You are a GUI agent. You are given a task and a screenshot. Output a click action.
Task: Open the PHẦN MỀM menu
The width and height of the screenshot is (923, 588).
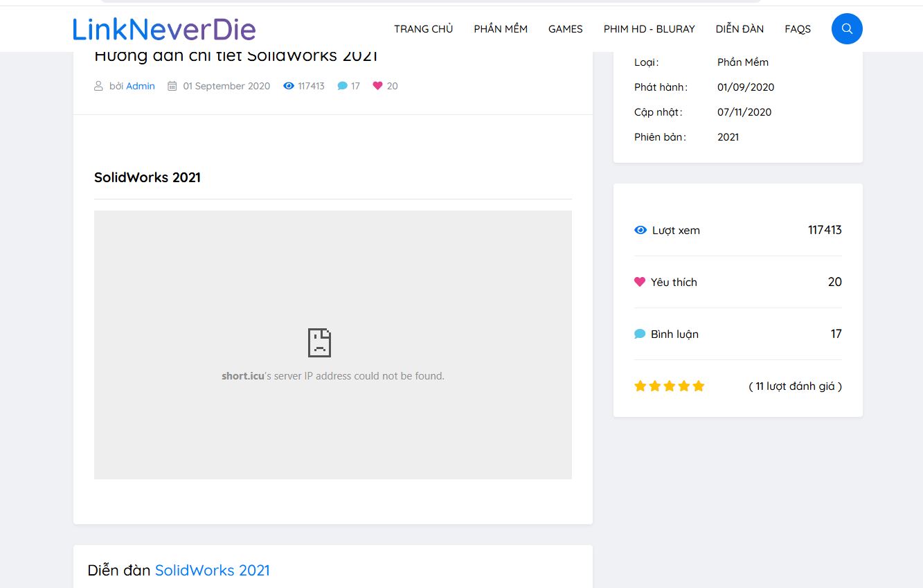pyautogui.click(x=501, y=29)
